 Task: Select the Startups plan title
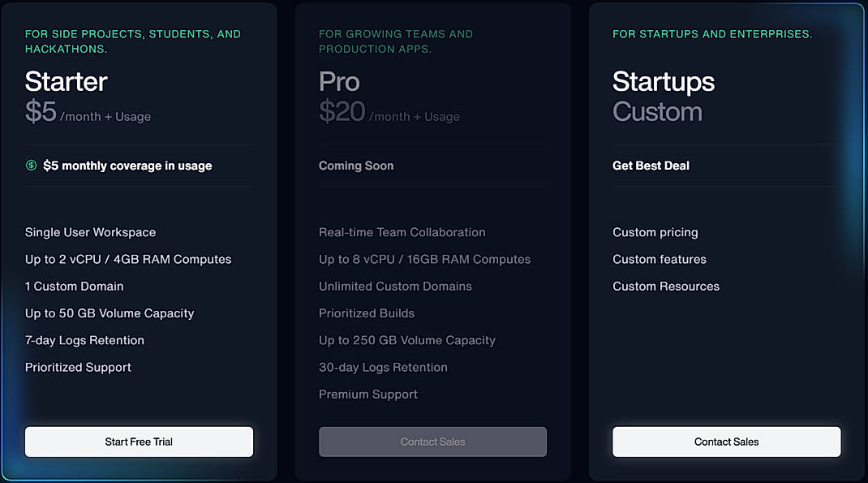click(x=664, y=82)
